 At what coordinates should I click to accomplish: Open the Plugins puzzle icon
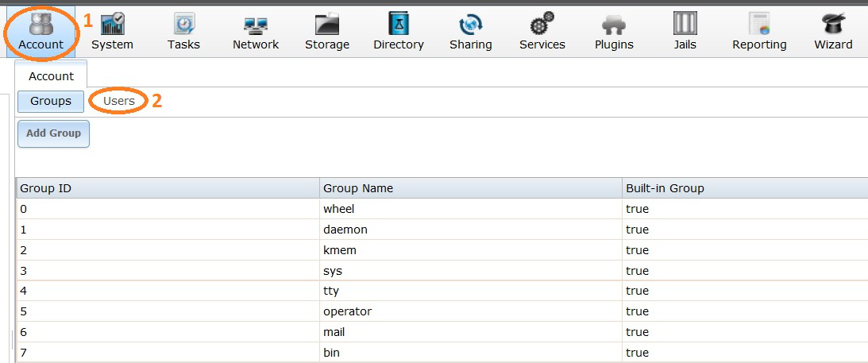[x=614, y=24]
